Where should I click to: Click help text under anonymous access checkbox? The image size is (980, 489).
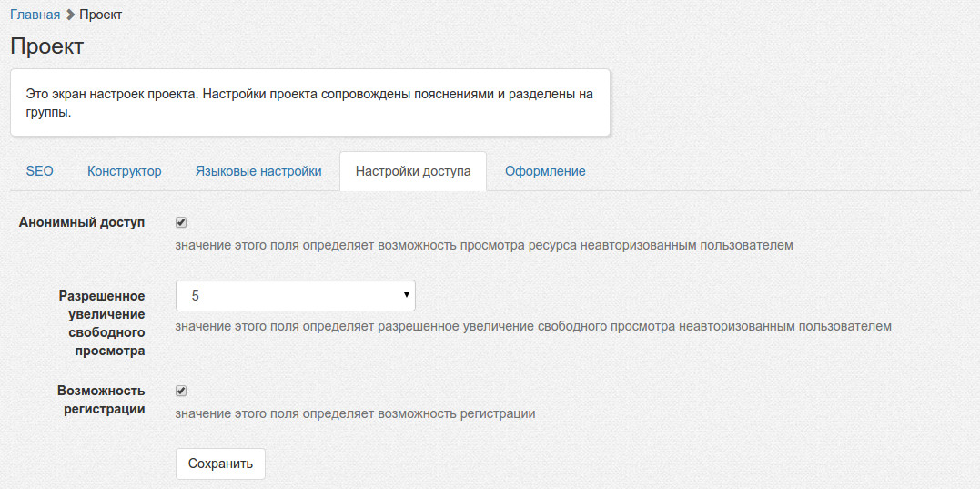pos(484,245)
